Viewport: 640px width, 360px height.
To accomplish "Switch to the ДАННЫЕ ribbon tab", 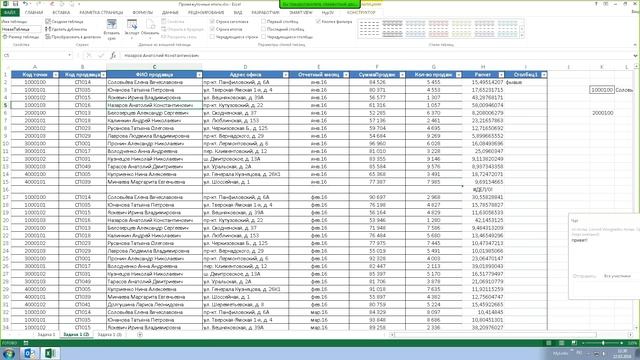I will click(x=170, y=13).
